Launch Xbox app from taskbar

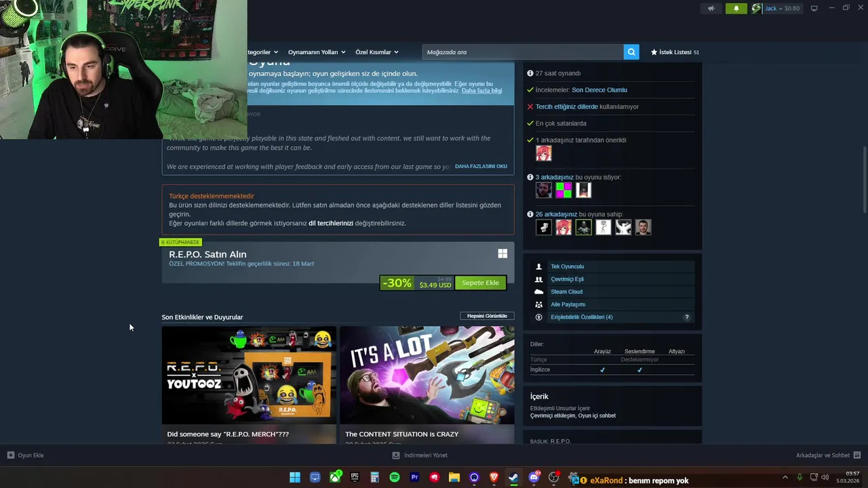[x=335, y=478]
